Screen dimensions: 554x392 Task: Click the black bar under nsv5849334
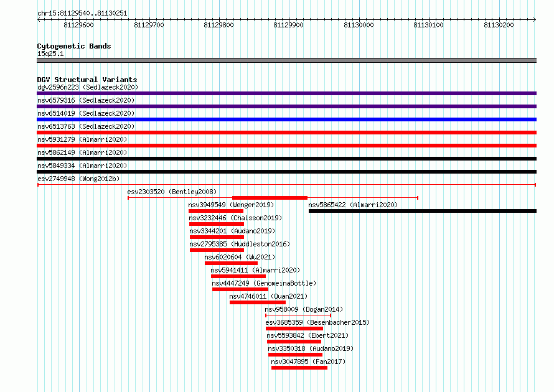(x=286, y=172)
